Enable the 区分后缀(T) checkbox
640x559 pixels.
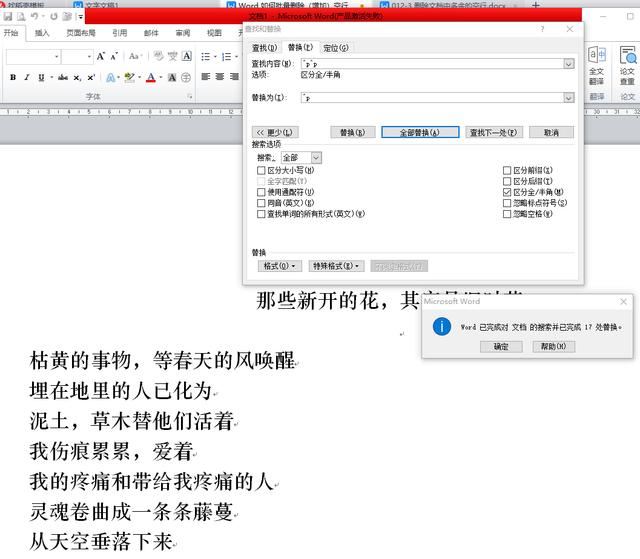507,181
